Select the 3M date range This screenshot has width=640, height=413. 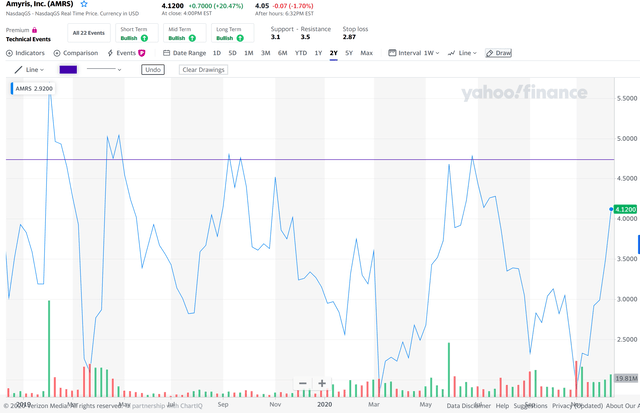pyautogui.click(x=265, y=53)
